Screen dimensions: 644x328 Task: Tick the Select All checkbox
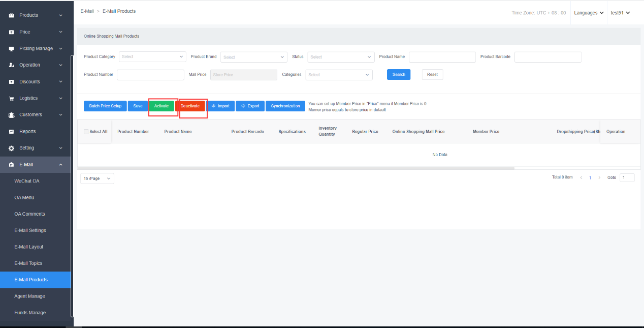pos(86,132)
